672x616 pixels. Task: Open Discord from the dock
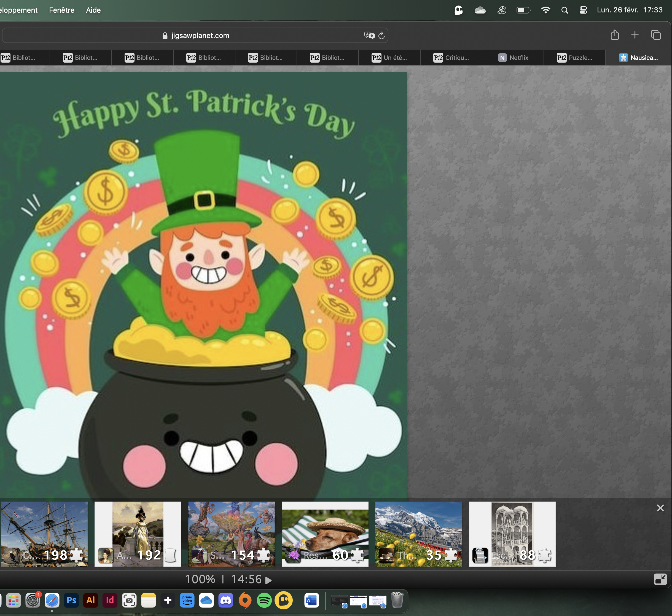(x=226, y=601)
